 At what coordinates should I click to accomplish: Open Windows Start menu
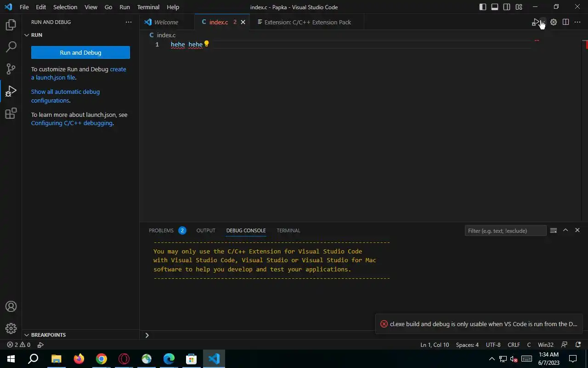(x=11, y=359)
